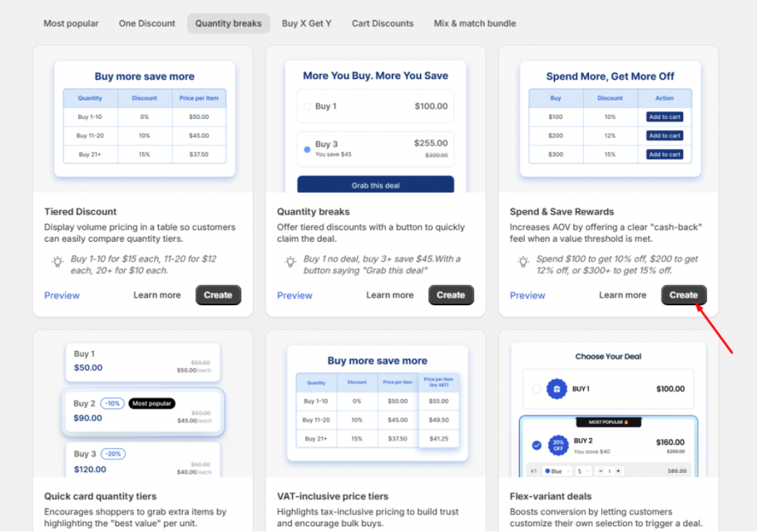Click Add to cart in $200 row

point(665,136)
